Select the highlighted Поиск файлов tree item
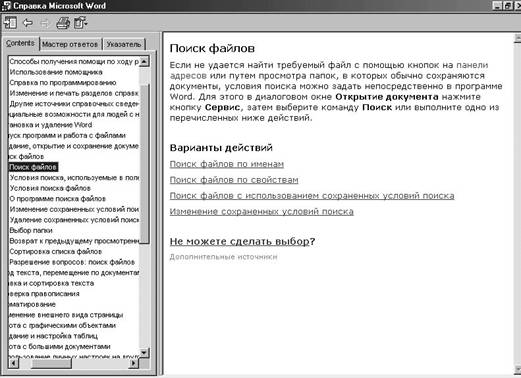 (x=33, y=167)
